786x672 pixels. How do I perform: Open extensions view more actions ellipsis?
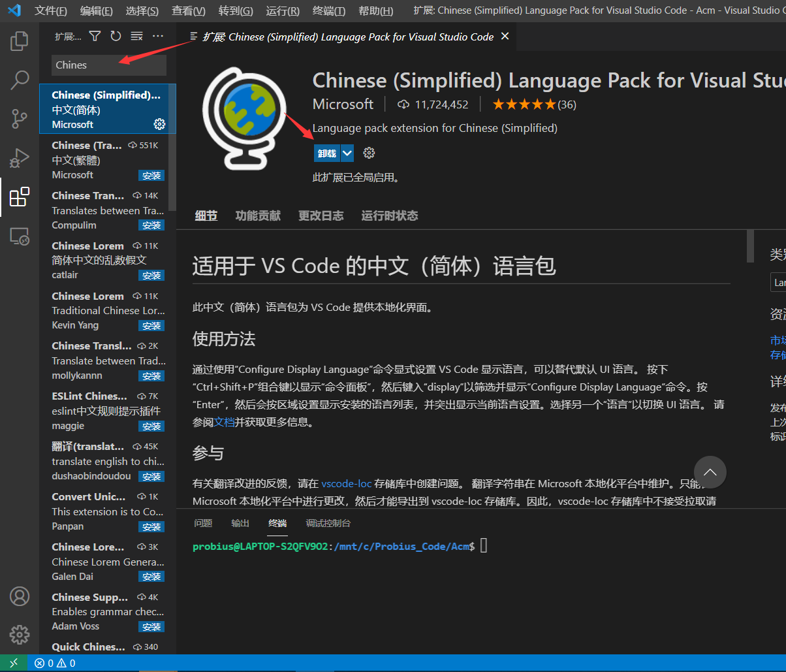158,37
